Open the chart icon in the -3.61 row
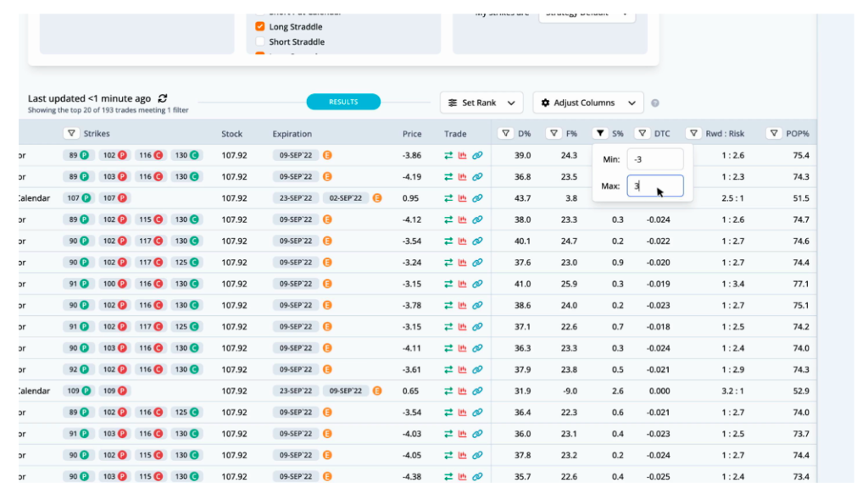The width and height of the screenshot is (868, 499). (462, 369)
